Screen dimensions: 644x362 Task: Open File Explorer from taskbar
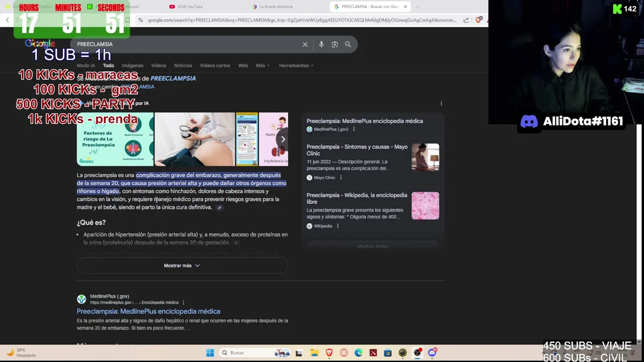(314, 353)
